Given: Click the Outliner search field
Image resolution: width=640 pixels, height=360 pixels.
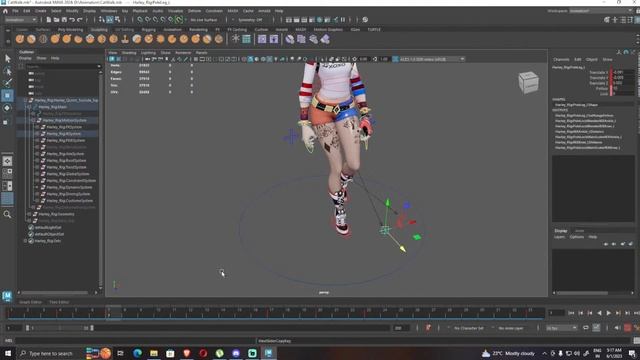Looking at the screenshot, I should (x=62, y=66).
